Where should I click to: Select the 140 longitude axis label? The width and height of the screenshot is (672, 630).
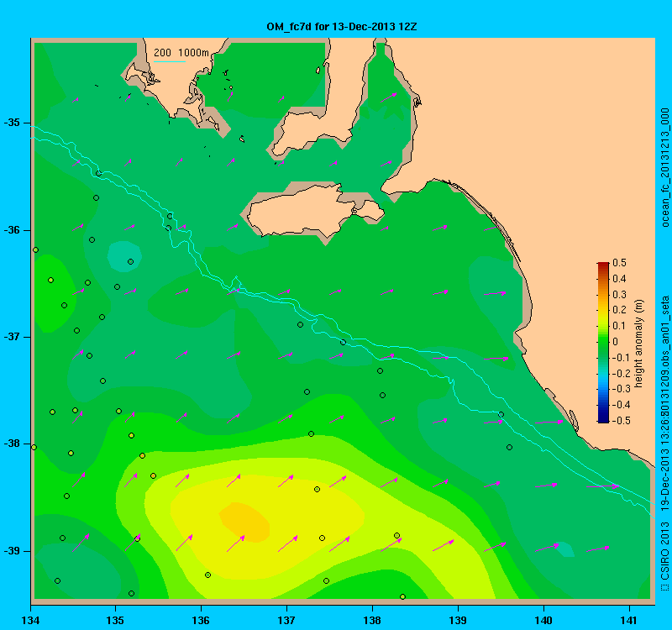pos(543,620)
